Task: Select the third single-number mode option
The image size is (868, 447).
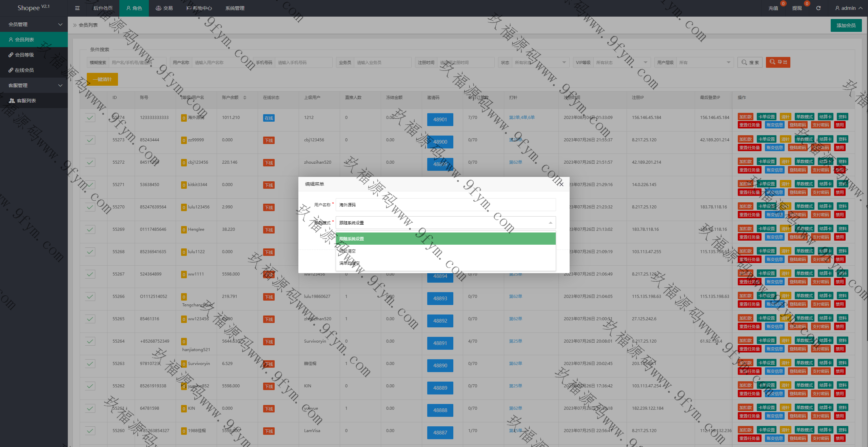Action: pos(349,263)
